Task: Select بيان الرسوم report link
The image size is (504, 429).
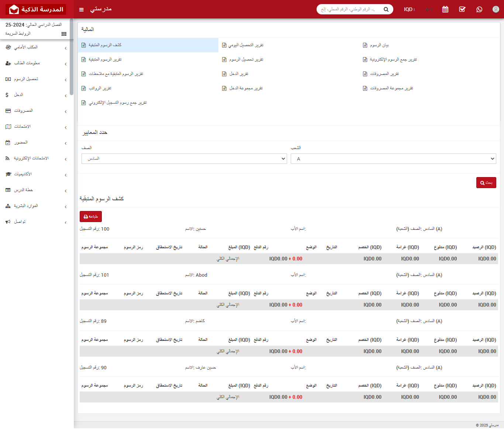Action: coord(379,45)
